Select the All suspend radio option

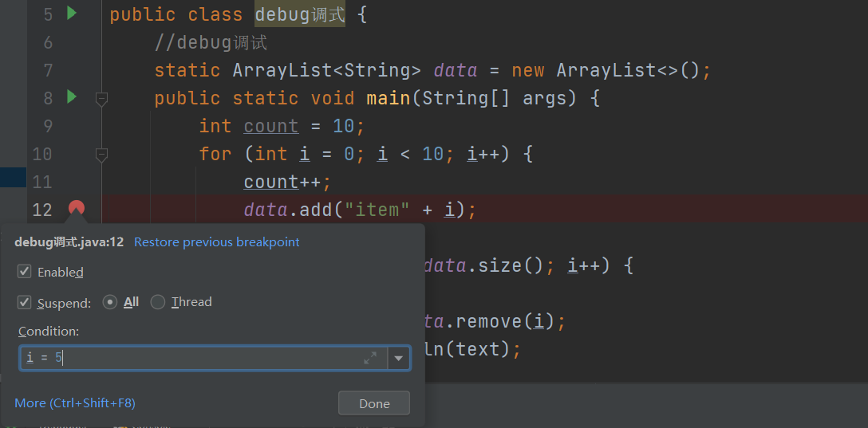pos(110,302)
